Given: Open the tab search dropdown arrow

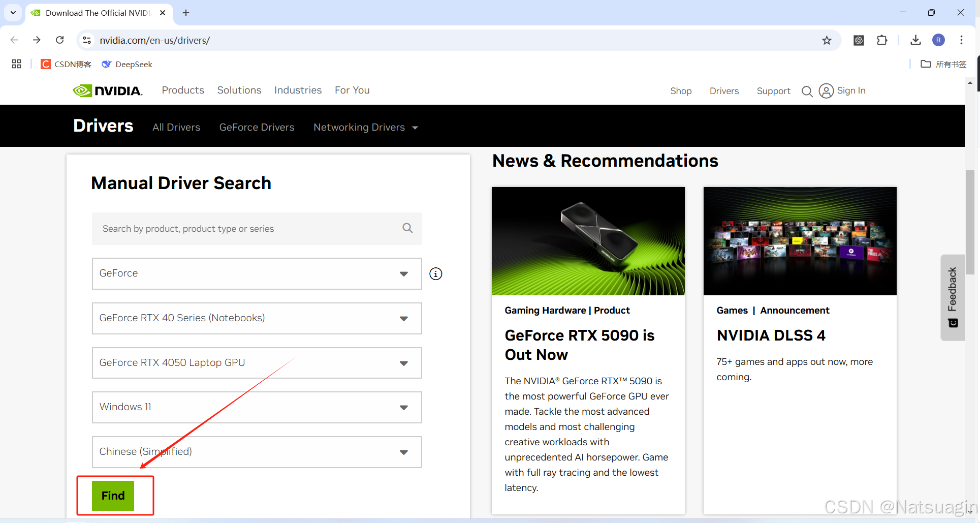Looking at the screenshot, I should (13, 13).
